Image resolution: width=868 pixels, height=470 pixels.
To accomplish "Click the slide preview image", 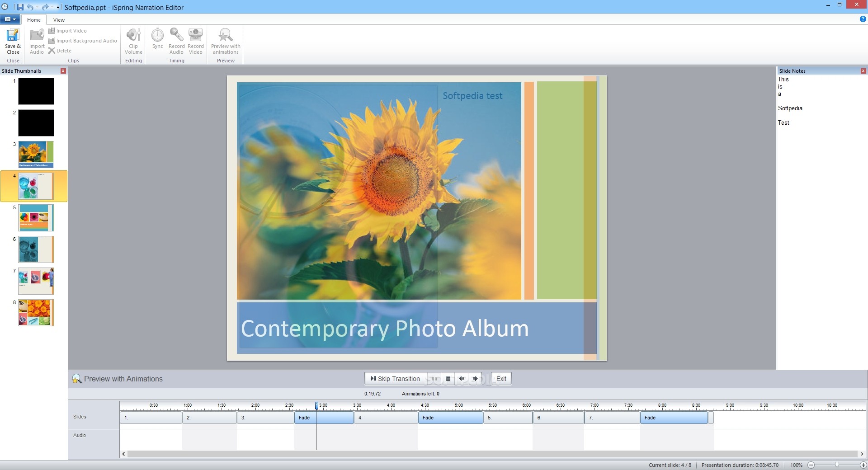I will point(417,218).
